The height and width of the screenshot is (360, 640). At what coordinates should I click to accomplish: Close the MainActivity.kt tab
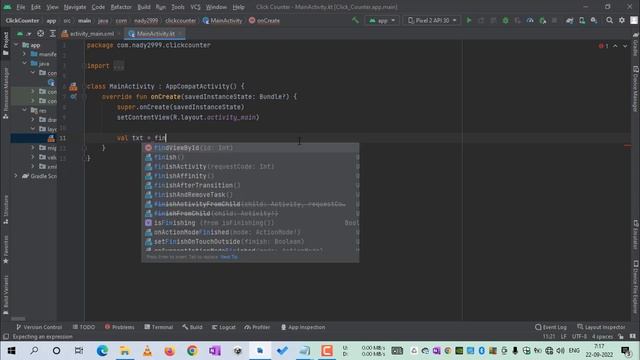(x=180, y=33)
